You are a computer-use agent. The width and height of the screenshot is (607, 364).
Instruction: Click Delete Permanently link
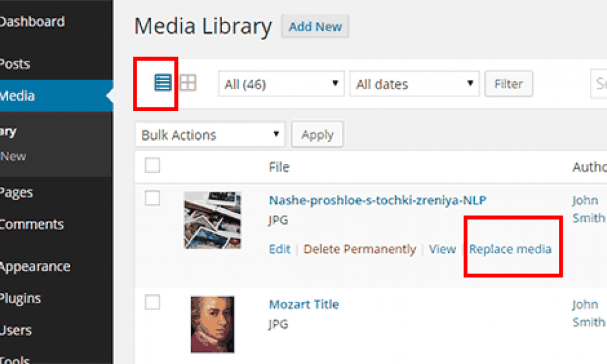tap(359, 249)
